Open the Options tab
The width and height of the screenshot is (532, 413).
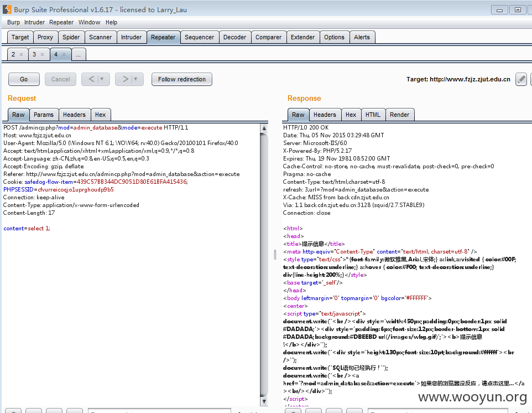click(x=334, y=37)
